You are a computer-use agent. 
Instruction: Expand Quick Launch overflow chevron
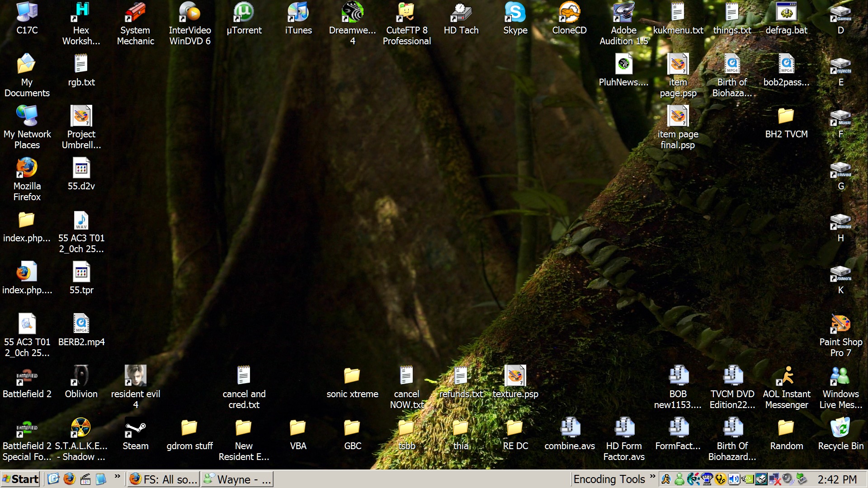tap(117, 476)
